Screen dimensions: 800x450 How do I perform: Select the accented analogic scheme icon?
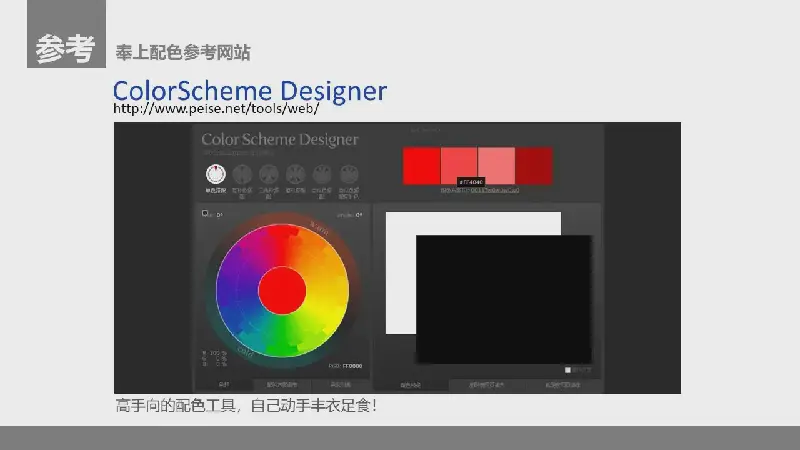pyautogui.click(x=349, y=174)
